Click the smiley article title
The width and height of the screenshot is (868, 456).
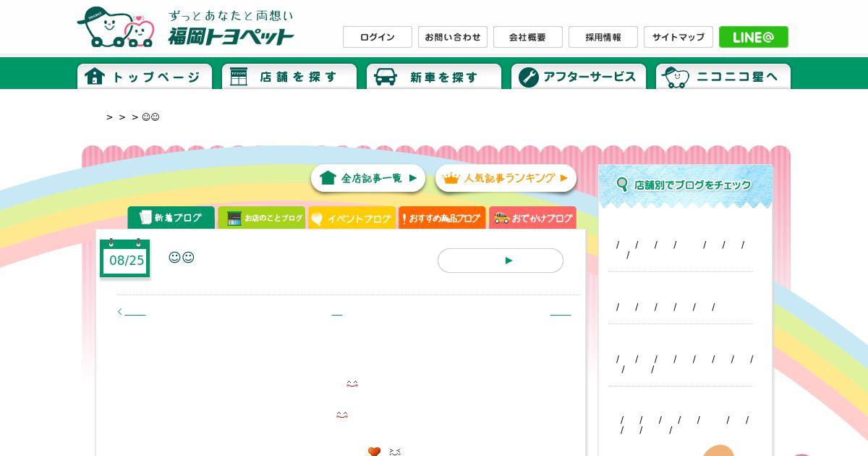(182, 258)
